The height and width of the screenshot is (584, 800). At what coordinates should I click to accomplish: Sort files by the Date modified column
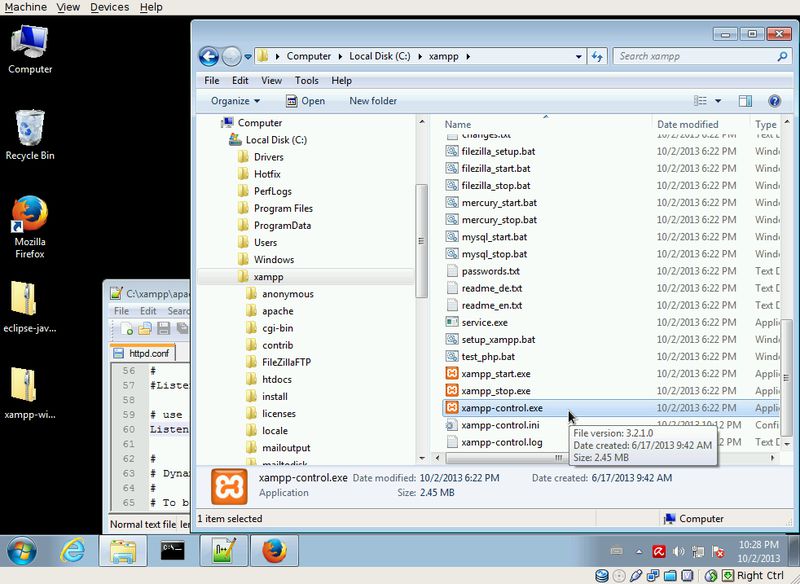[x=687, y=124]
